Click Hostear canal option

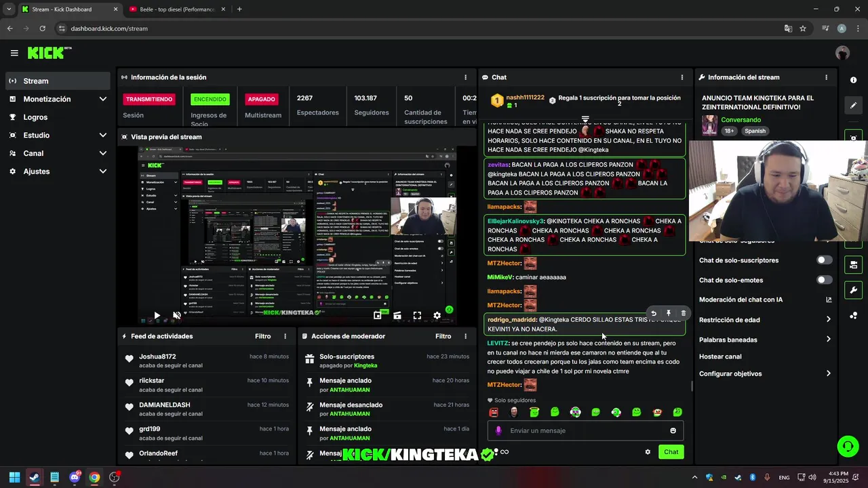720,357
